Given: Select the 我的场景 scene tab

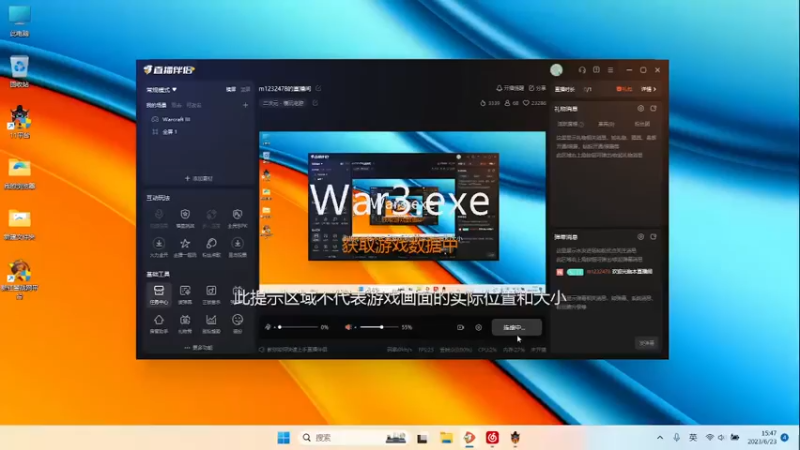Looking at the screenshot, I should point(156,105).
